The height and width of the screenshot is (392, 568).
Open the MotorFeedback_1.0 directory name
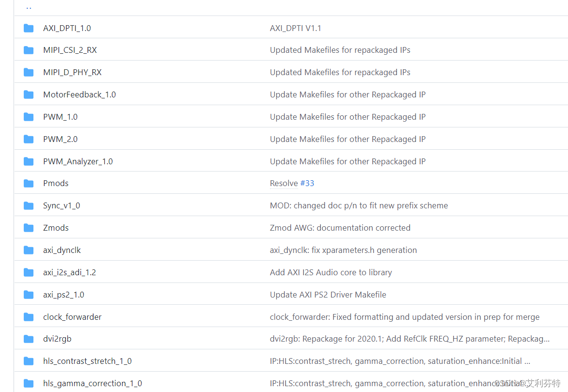pos(79,94)
